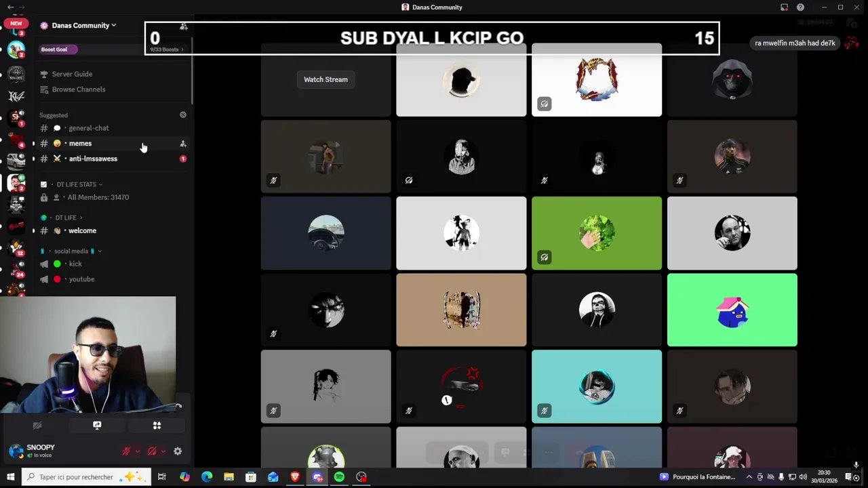Open volume control in system tray

click(803, 477)
